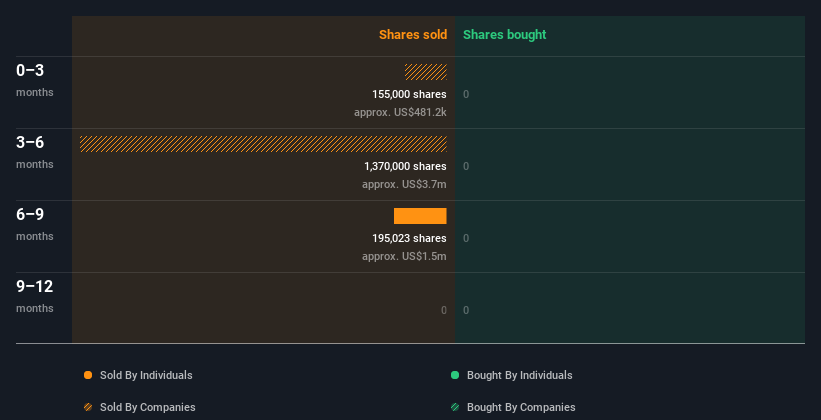
Task: Click the green Bought By Individuals legend dot
Action: (455, 375)
